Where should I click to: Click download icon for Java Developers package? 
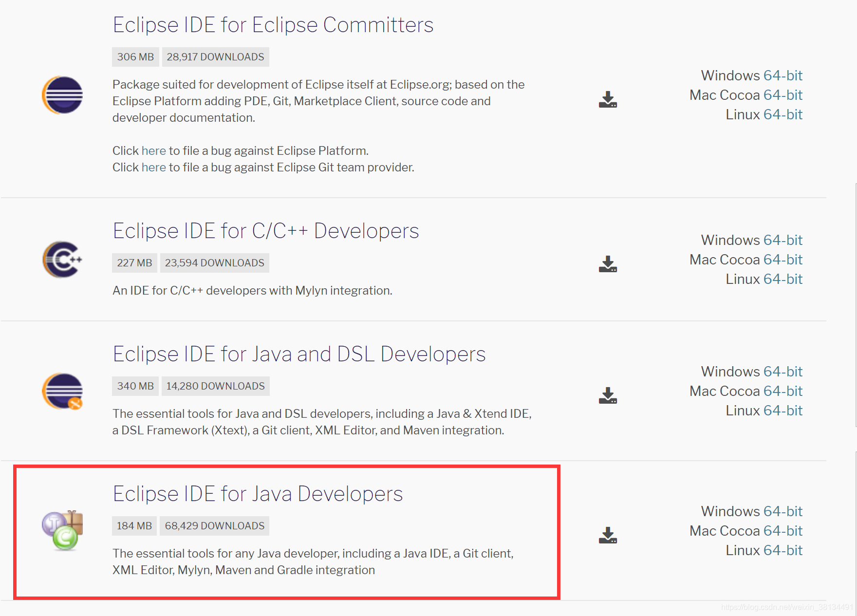click(608, 535)
